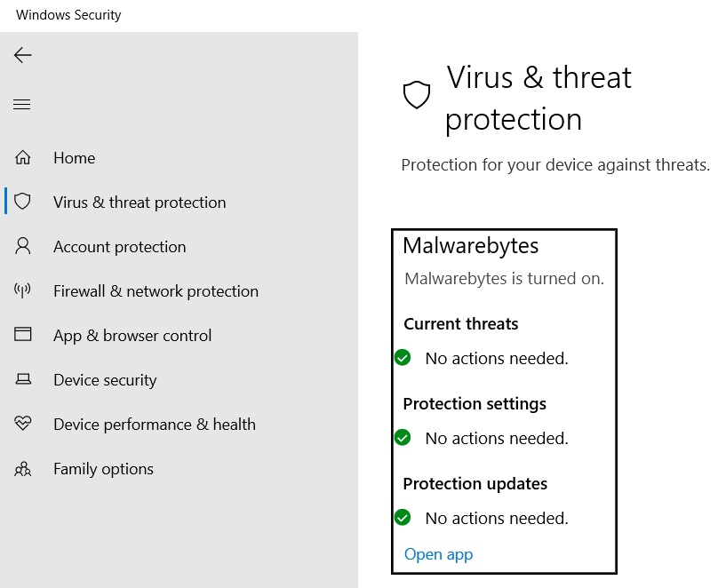Click the Protection settings green checkmark
Viewport: 718px width, 588px height.
coord(403,438)
